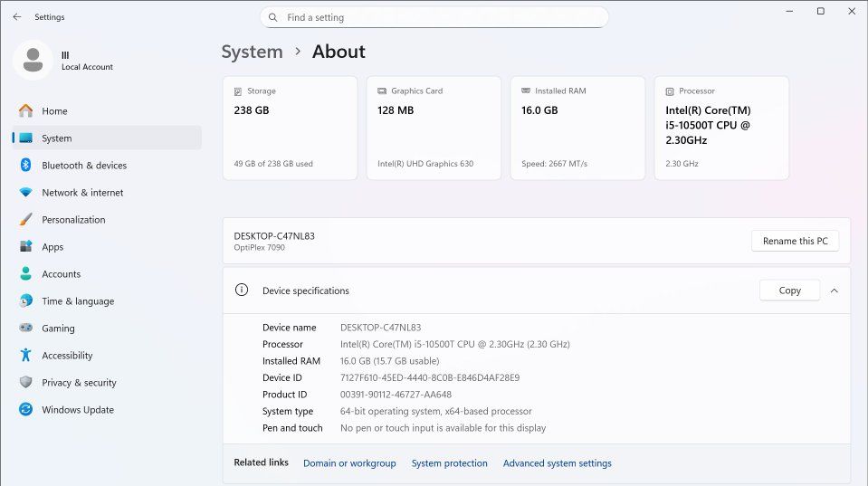Viewport: 868px width, 486px height.
Task: Click the Apps icon in sidebar
Action: [x=26, y=247]
